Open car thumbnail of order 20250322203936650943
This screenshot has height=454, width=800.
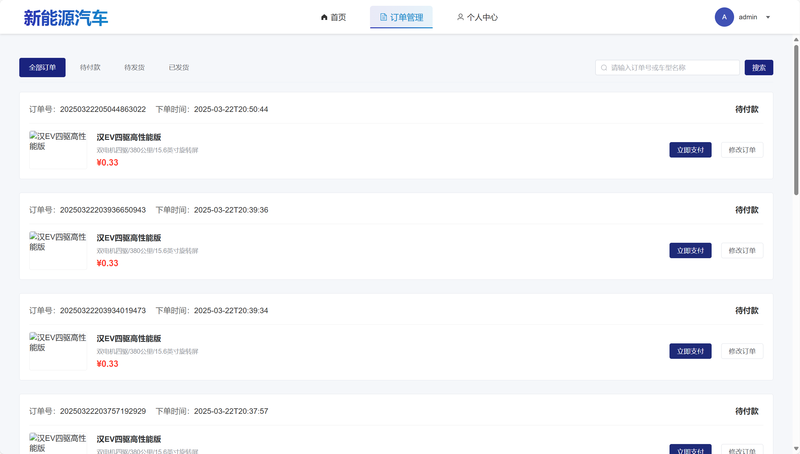(x=58, y=250)
